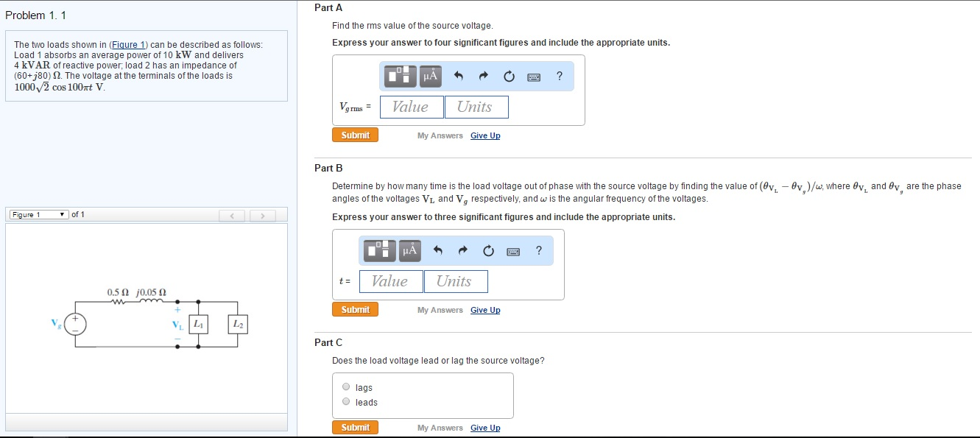Redo with the forward arrow in Part A toolbar
Viewport: 980px width, 438px height.
pos(483,76)
